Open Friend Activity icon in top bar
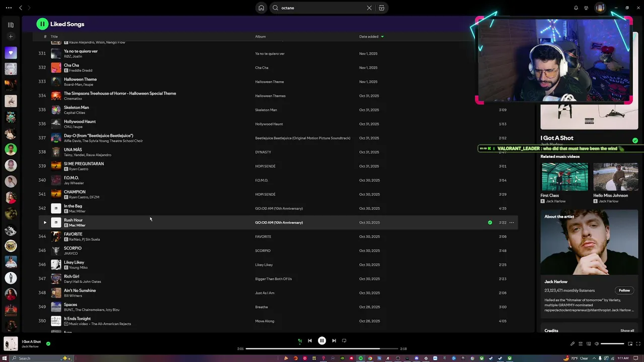The image size is (644, 362). click(x=586, y=8)
